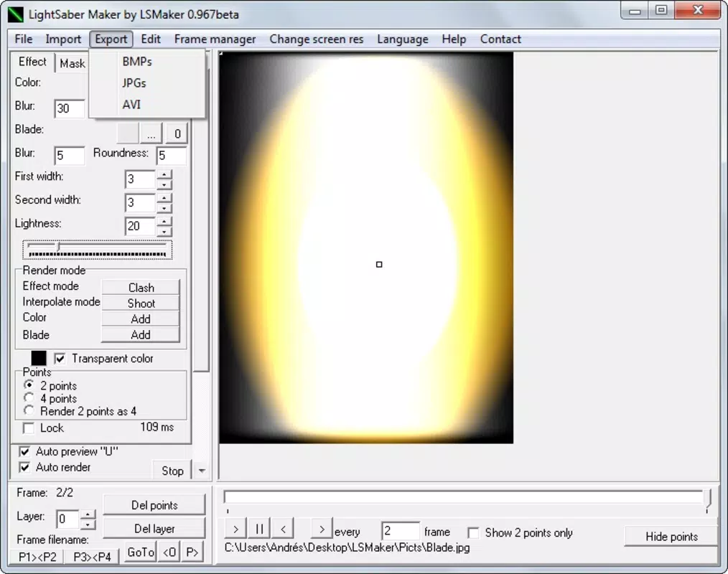Click the GoTo button
Image resolution: width=728 pixels, height=574 pixels.
click(x=141, y=552)
